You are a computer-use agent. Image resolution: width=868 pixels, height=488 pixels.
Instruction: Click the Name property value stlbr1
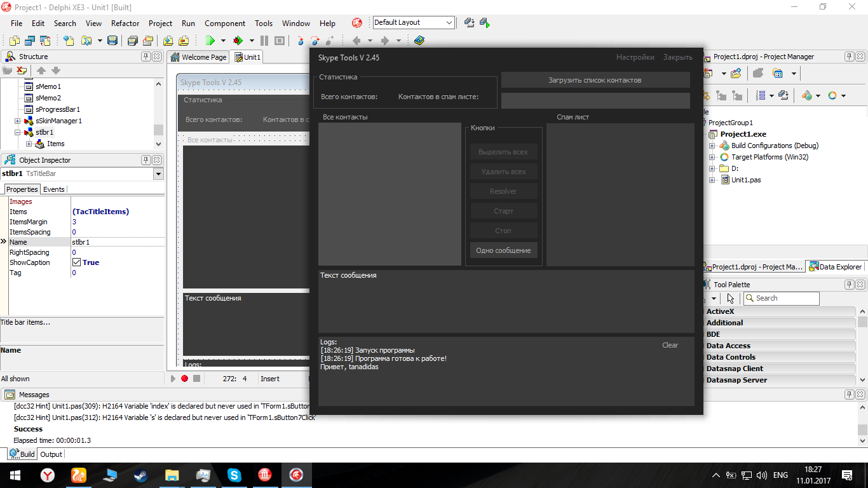[117, 242]
